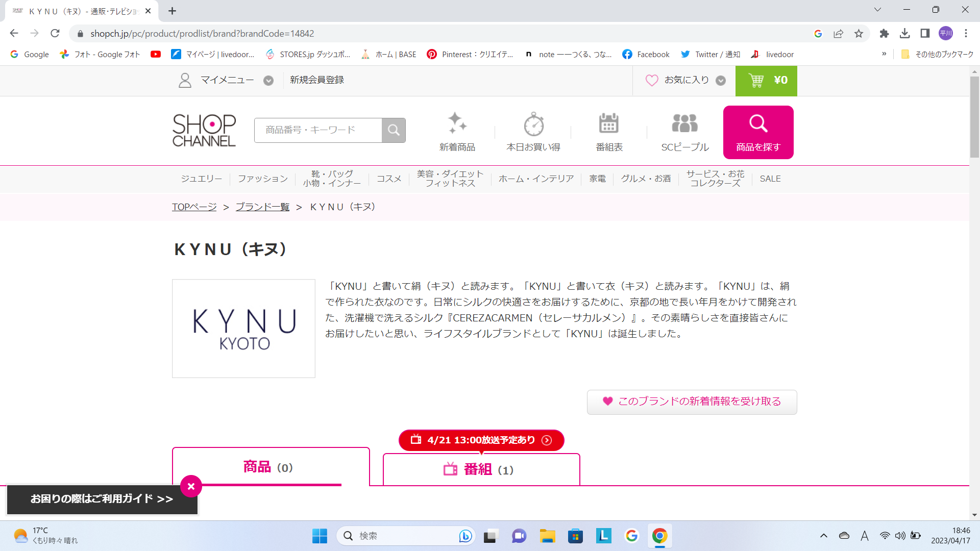This screenshot has height=551, width=980.
Task: Open Pinterest bookmark
Action: click(470, 54)
